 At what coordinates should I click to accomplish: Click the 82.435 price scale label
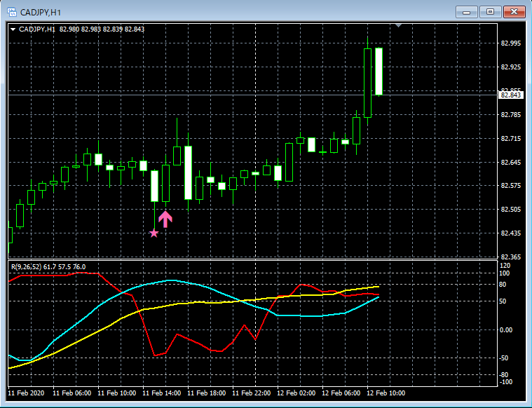pyautogui.click(x=511, y=233)
